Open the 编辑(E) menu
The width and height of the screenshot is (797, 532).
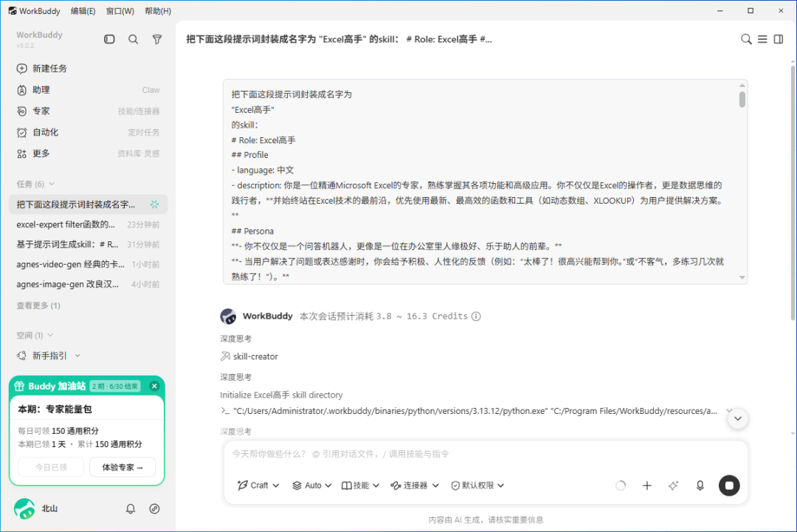pos(83,11)
